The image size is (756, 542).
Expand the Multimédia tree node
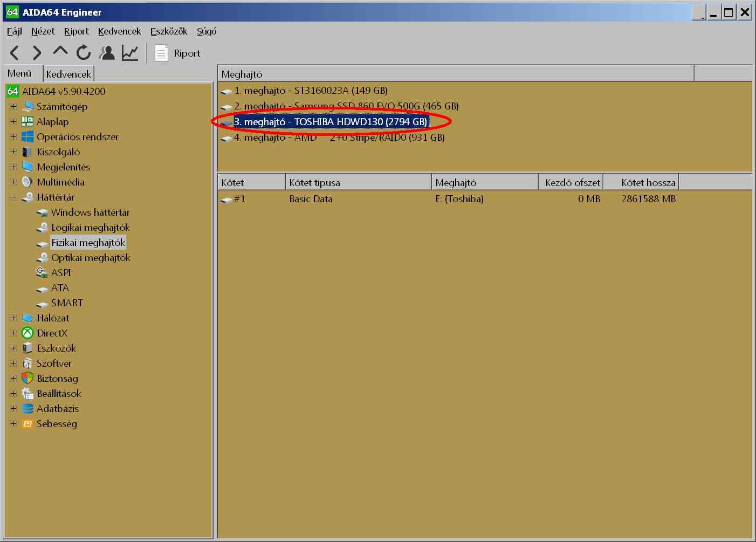tap(13, 182)
